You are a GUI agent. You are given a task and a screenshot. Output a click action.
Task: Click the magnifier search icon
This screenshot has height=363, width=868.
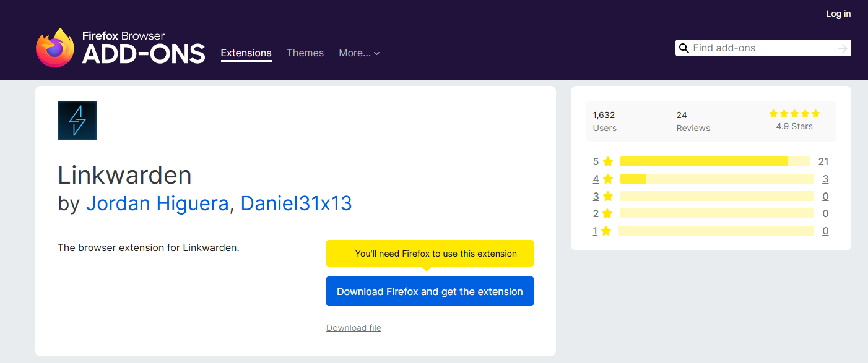pos(684,48)
